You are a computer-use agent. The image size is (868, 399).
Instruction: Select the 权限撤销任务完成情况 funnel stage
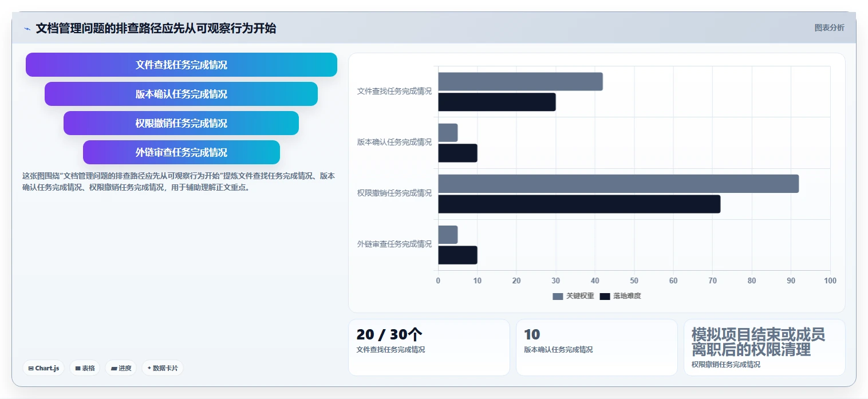[182, 123]
